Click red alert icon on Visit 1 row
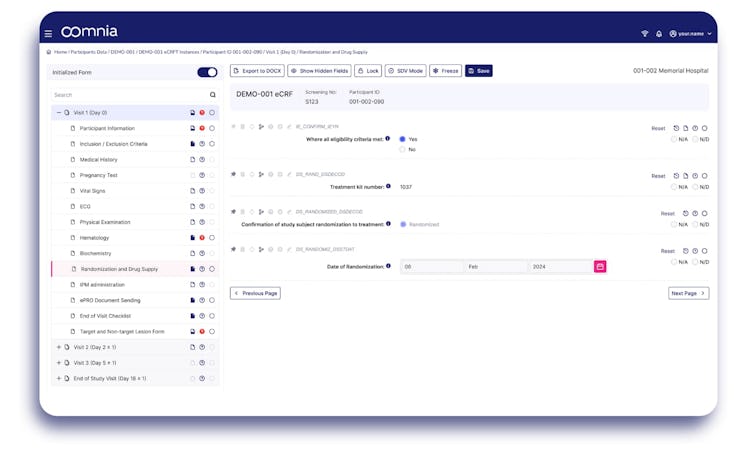 (x=202, y=113)
